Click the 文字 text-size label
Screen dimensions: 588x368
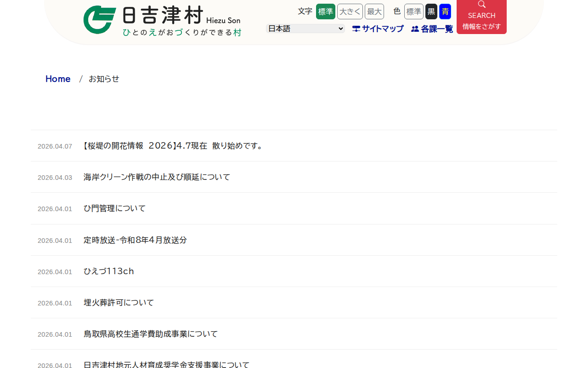305,11
